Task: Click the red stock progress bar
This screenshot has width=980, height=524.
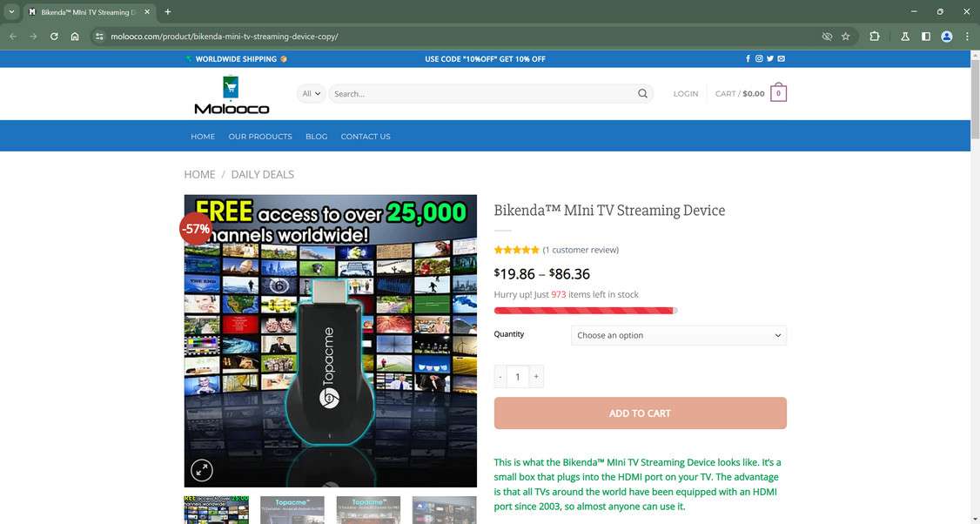Action: click(586, 310)
